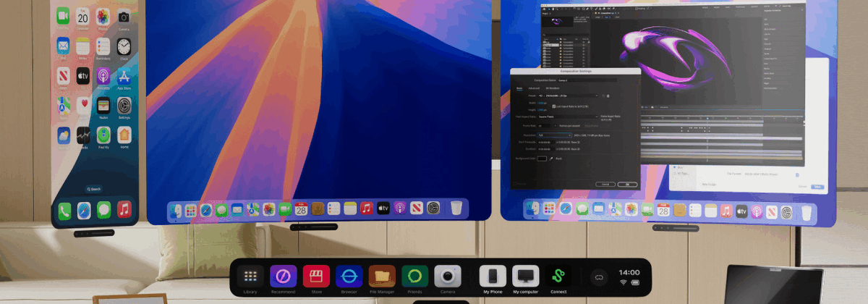Open the Preset dropdown in Composition Settings
868x304 pixels.
pos(568,96)
